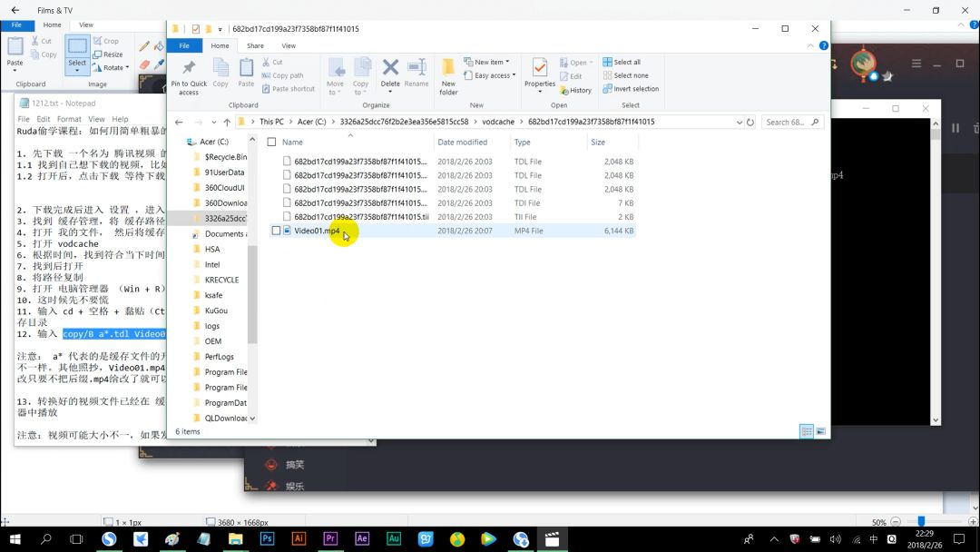Screen dimensions: 980x552
Task: Open the action center notification icon
Action: tap(959, 539)
